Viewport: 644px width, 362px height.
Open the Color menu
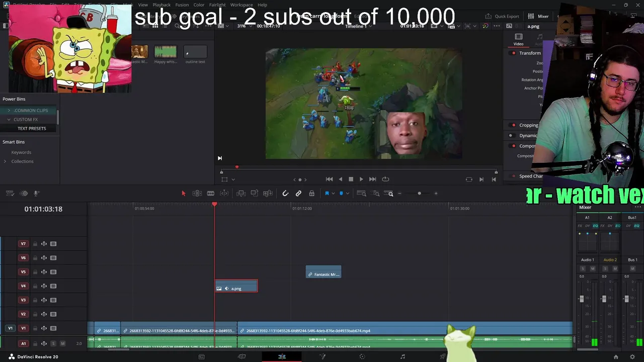199,5
